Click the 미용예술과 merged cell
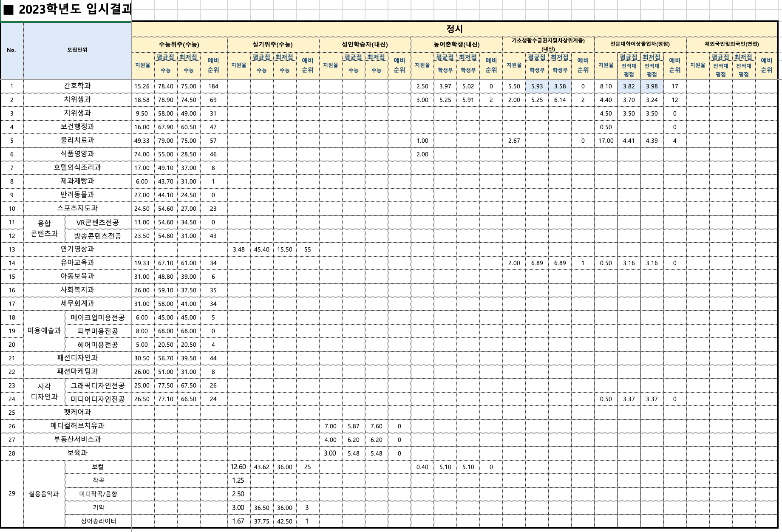This screenshot has width=782, height=532. click(x=44, y=331)
